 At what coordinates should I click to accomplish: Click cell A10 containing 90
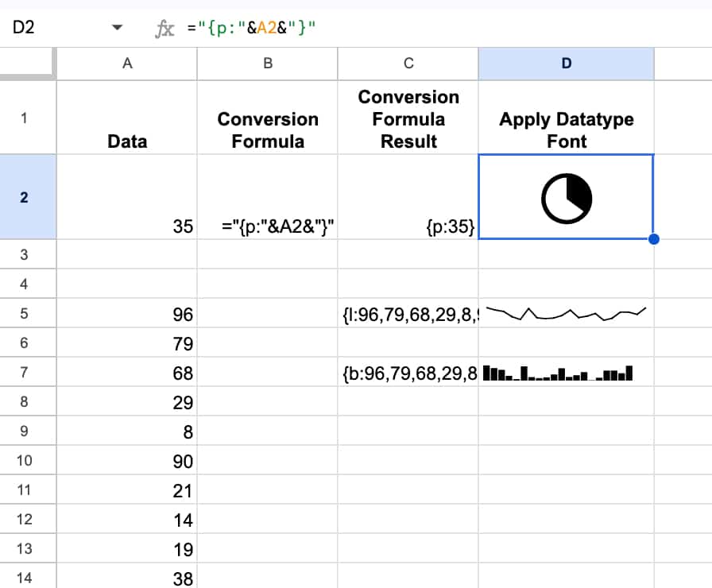click(x=127, y=460)
